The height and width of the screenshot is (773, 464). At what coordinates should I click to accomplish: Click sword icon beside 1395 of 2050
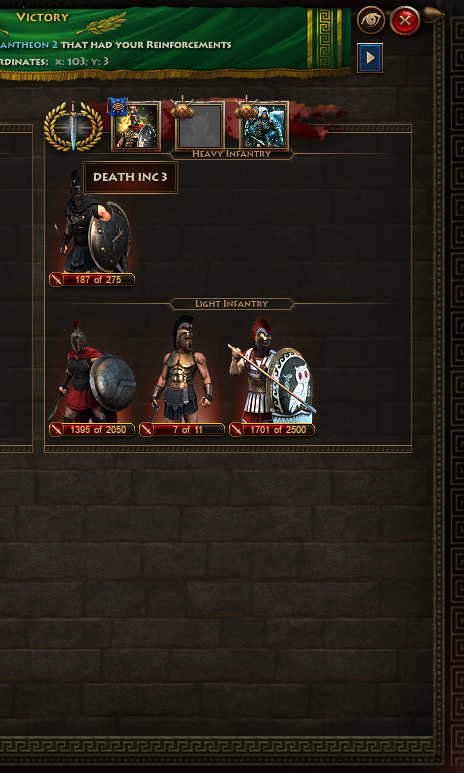(56, 430)
